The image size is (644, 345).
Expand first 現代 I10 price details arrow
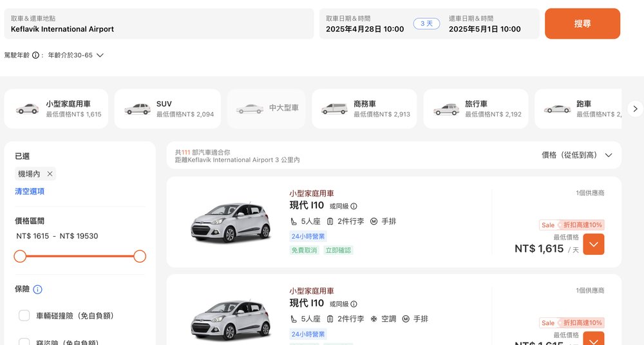point(593,245)
